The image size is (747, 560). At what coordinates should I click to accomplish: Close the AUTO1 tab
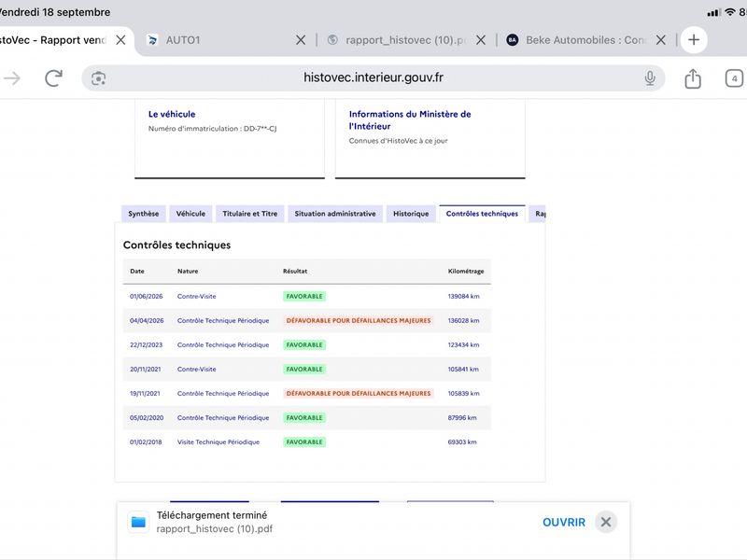point(301,40)
